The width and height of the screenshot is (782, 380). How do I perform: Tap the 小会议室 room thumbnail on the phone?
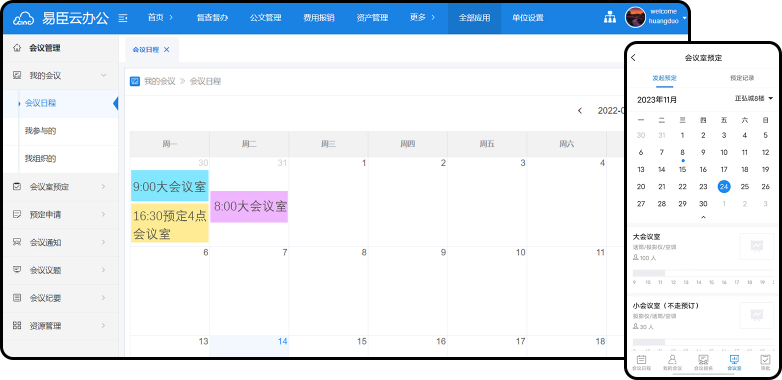757,316
